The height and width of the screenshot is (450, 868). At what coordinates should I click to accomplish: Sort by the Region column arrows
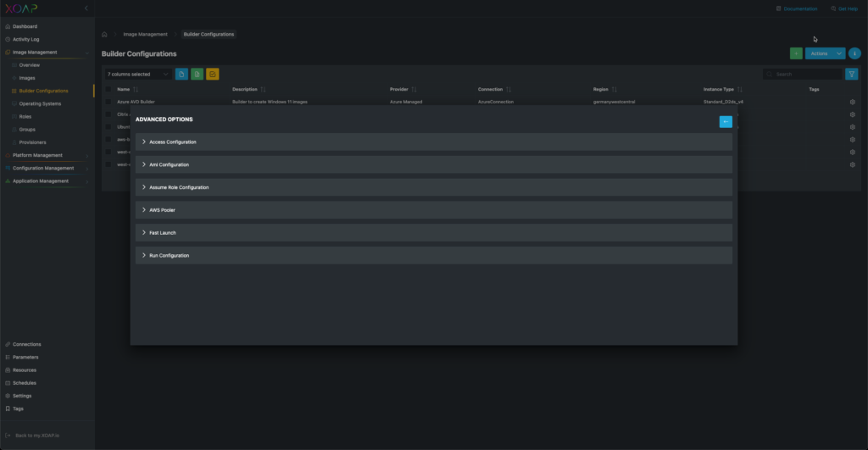[615, 89]
